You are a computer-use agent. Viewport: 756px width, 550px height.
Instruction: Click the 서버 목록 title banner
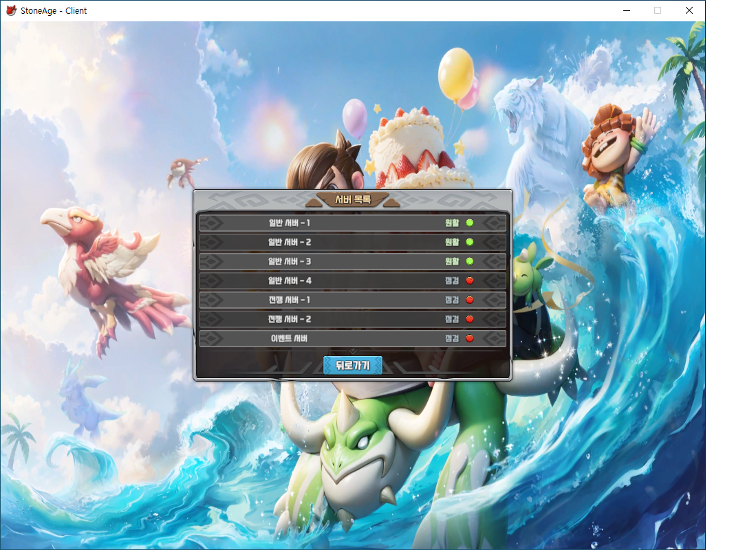pyautogui.click(x=353, y=199)
